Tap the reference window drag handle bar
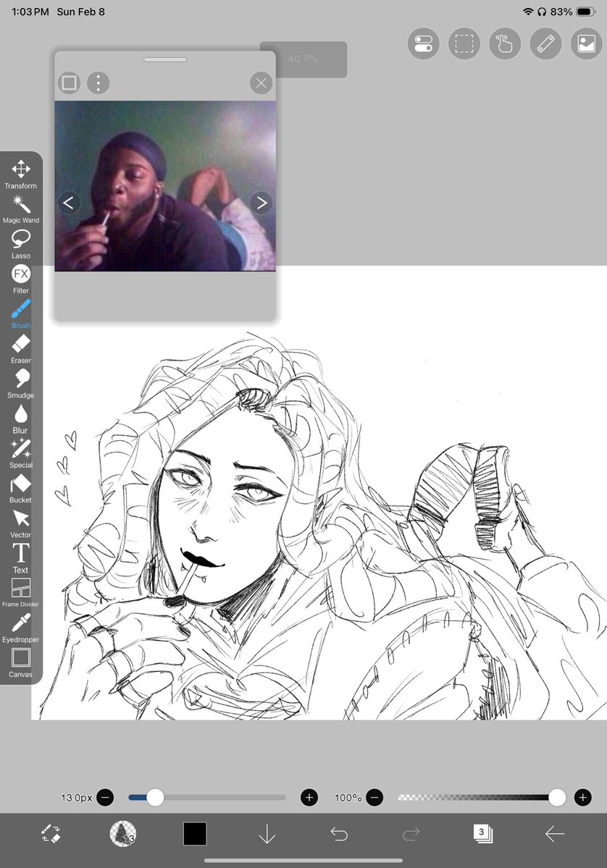The width and height of the screenshot is (607, 868). coord(165,59)
